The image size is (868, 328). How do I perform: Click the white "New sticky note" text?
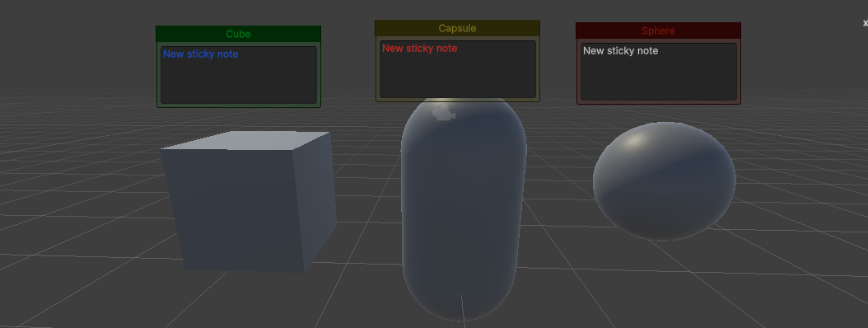621,51
